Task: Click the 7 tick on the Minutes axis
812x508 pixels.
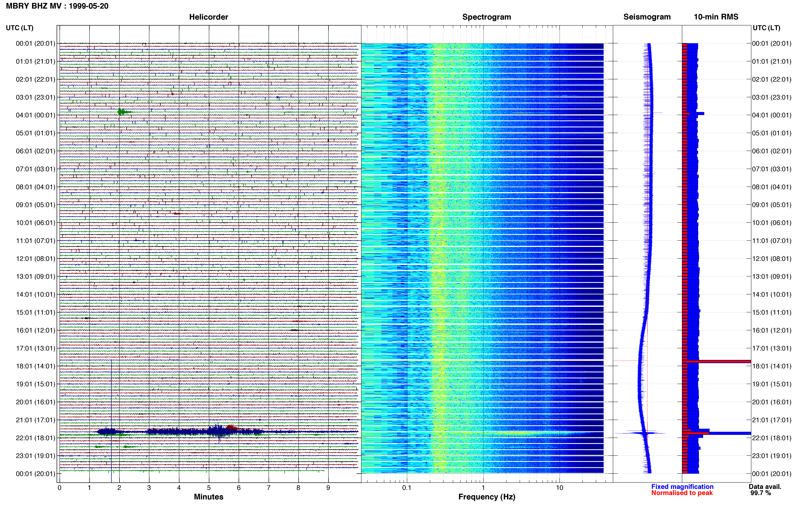Action: [269, 488]
